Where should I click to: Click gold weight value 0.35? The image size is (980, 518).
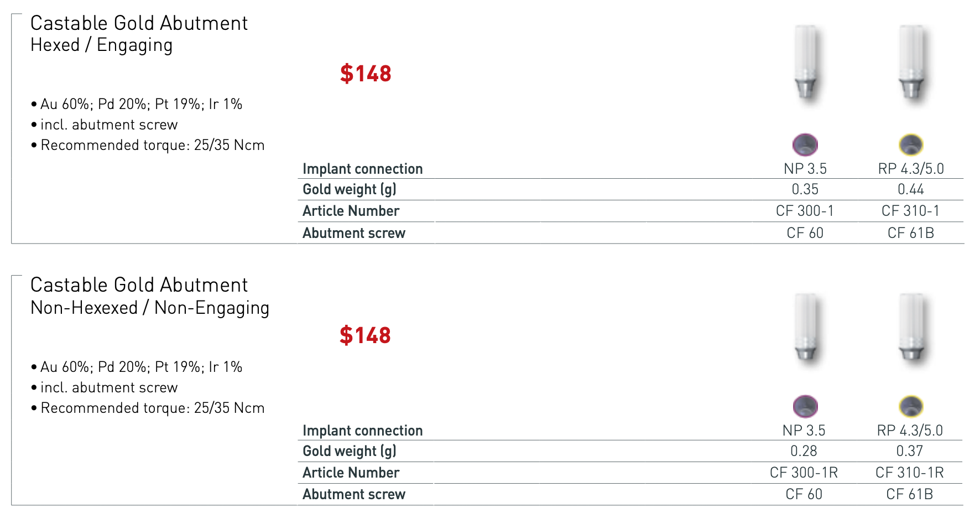(x=805, y=189)
